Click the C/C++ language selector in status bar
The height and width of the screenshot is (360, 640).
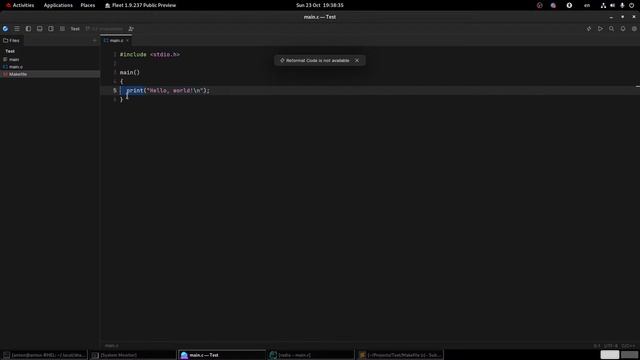coord(629,346)
